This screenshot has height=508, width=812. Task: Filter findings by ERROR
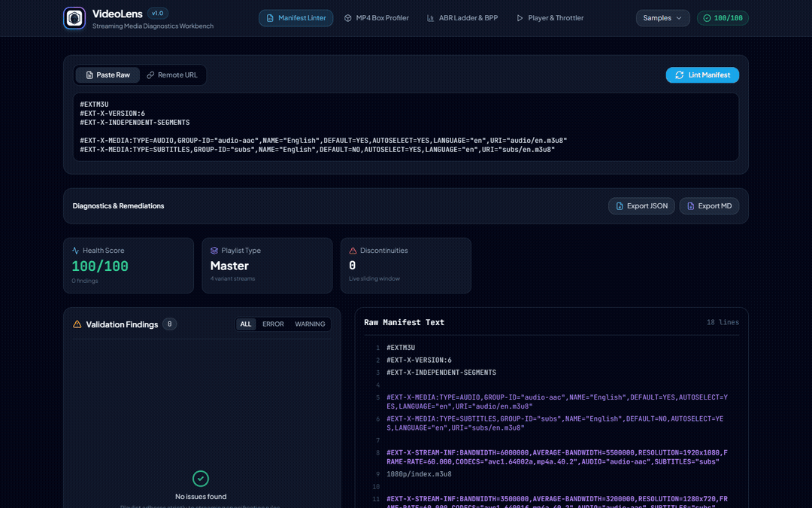[x=273, y=324]
